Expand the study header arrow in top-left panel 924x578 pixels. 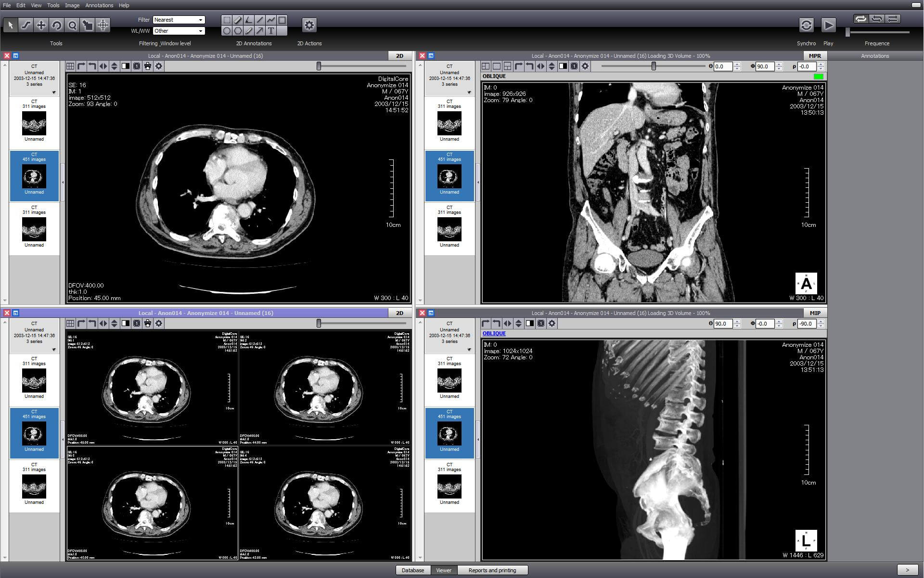(x=54, y=92)
